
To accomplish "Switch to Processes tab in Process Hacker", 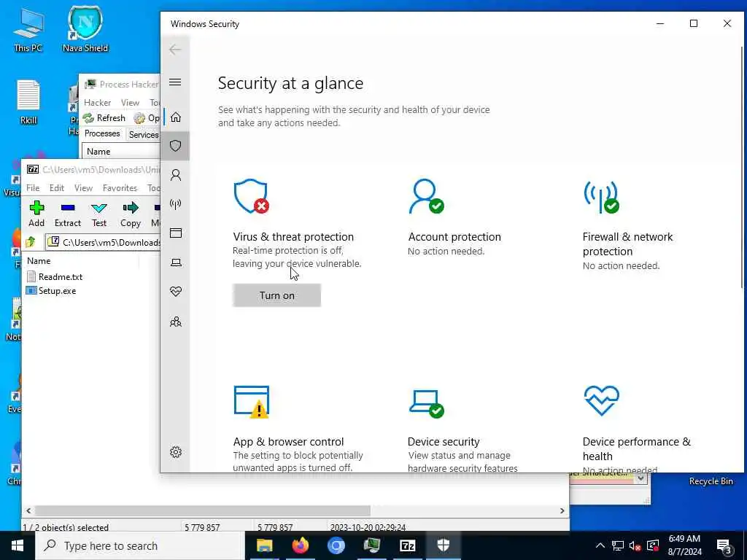I will (102, 133).
